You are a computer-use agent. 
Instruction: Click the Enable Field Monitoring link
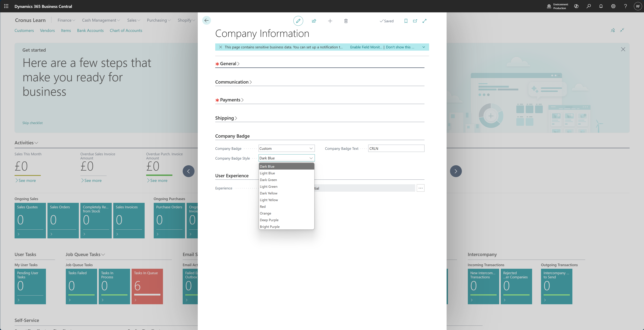pos(366,47)
